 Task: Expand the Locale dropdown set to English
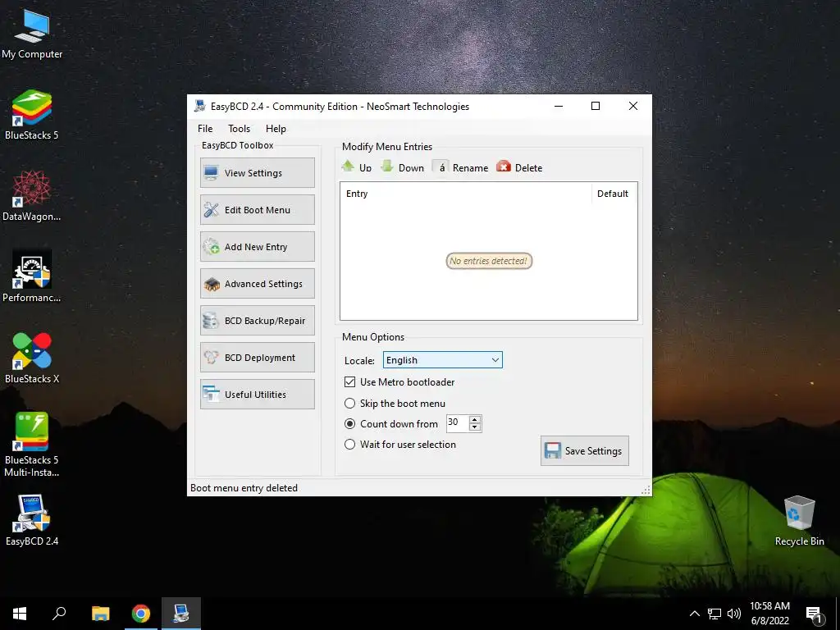pyautogui.click(x=442, y=360)
